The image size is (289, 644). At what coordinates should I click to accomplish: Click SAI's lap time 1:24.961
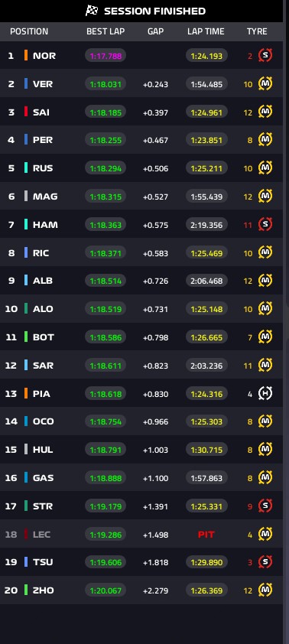(206, 112)
